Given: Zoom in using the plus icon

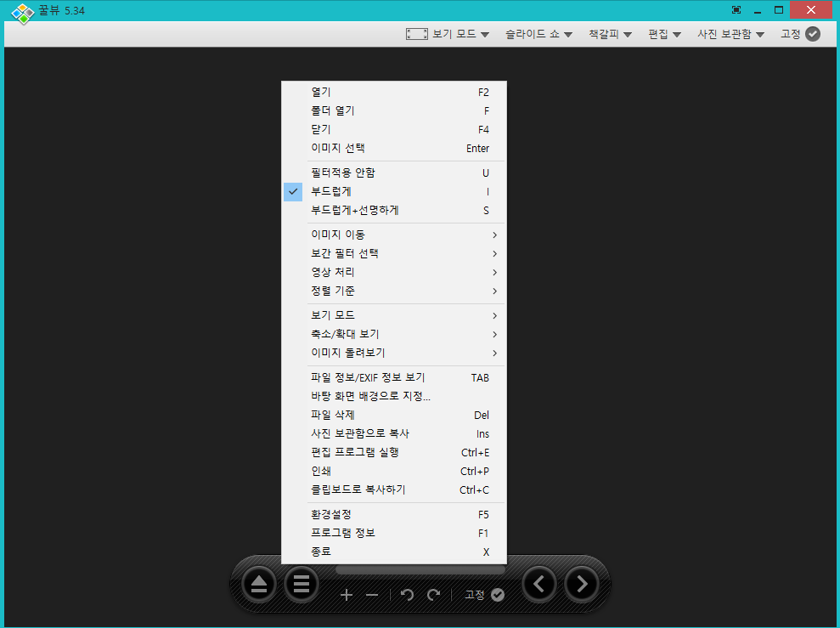Looking at the screenshot, I should 347,595.
